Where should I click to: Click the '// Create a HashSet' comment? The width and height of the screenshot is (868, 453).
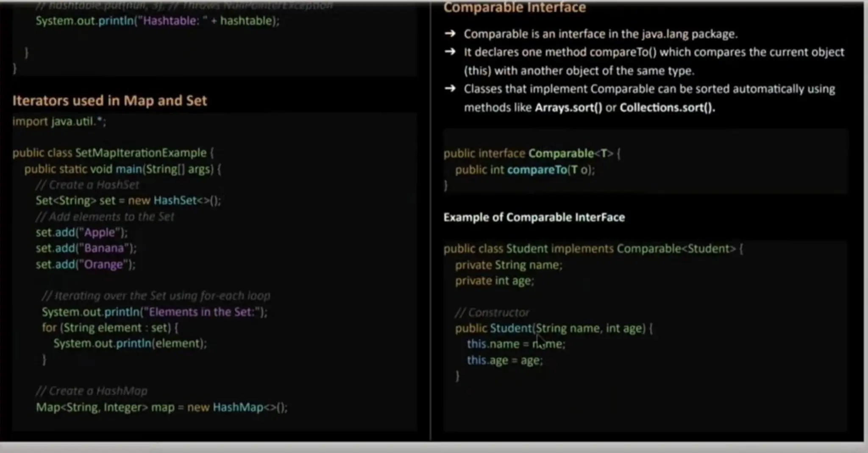tap(87, 185)
